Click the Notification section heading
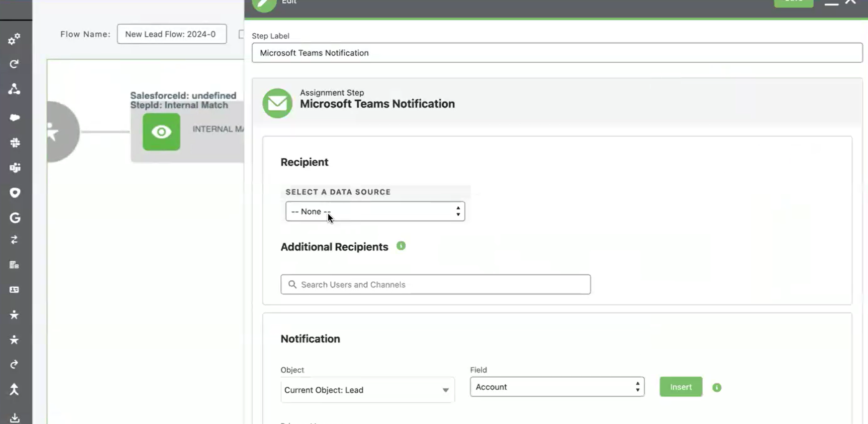Screen dimensions: 868x424 [310, 339]
